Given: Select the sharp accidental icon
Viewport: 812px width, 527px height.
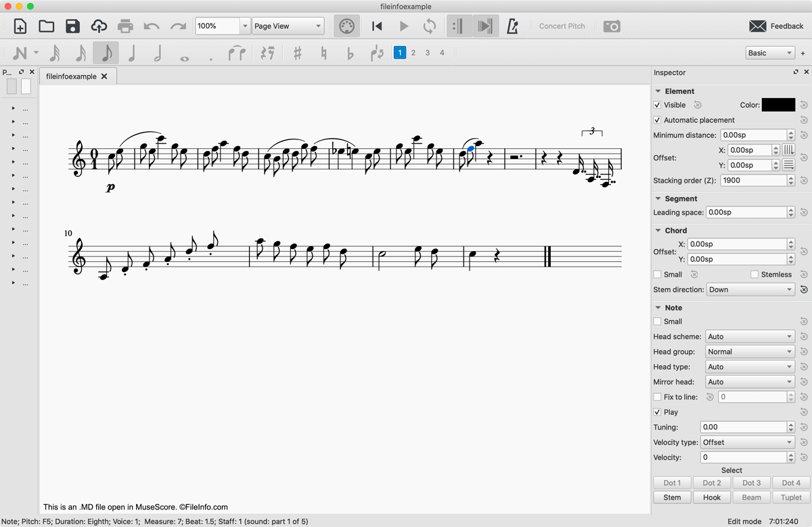Looking at the screenshot, I should point(297,53).
